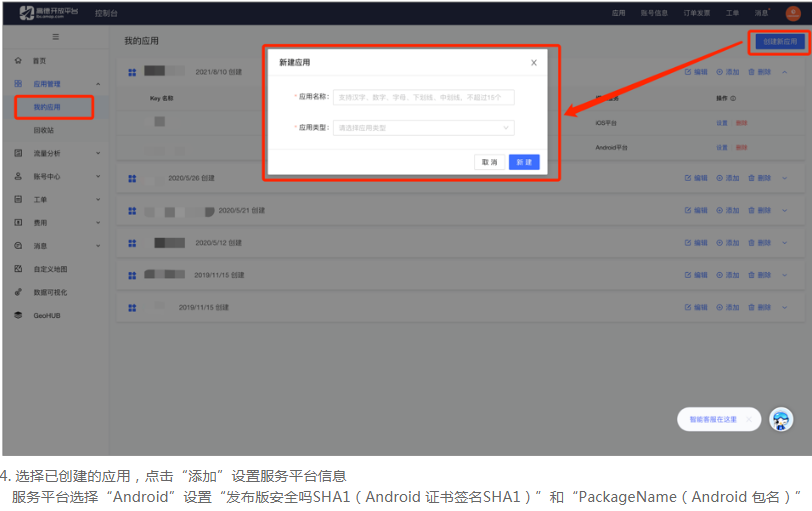Click the 2020/5/12 创建 date text
Screen dimensions: 812x511
point(219,243)
